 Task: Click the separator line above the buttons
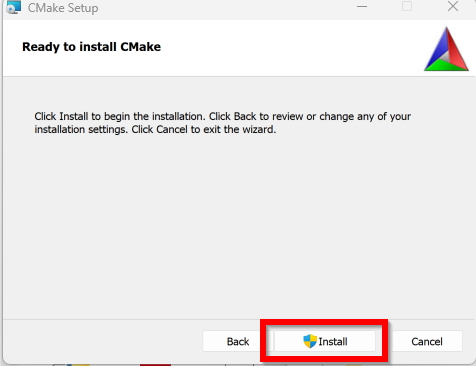(238, 320)
